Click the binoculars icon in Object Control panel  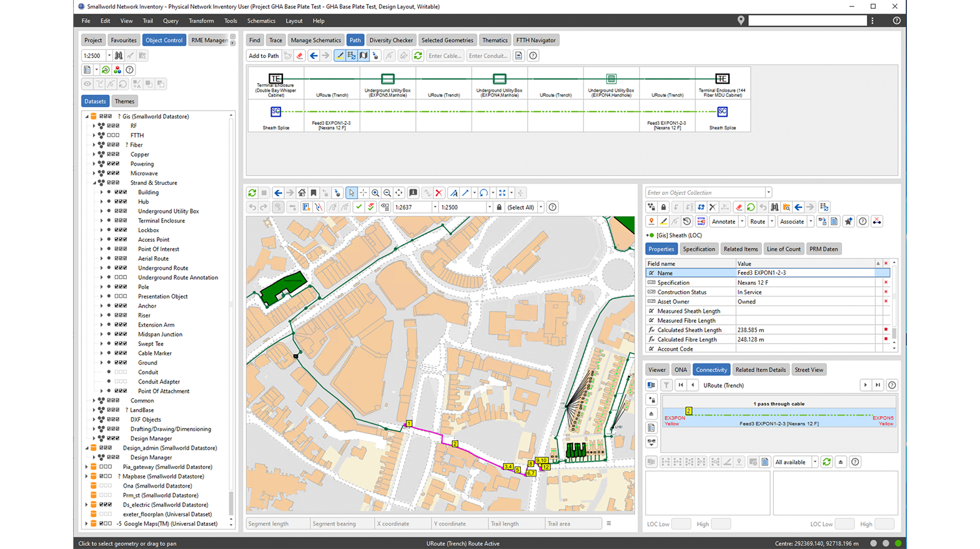tap(118, 56)
